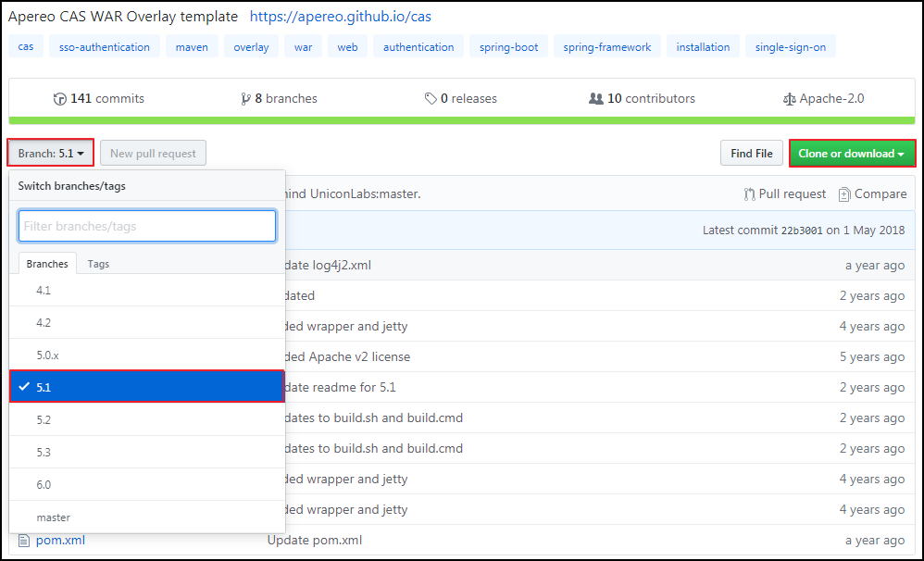Viewport: 924px width, 561px height.
Task: Open the Apache-2.0 license link
Action: point(823,98)
